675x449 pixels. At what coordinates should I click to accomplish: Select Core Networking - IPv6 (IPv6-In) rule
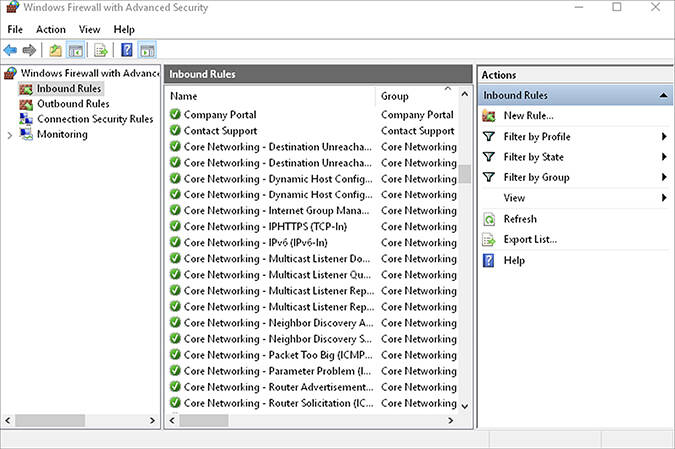tap(256, 242)
